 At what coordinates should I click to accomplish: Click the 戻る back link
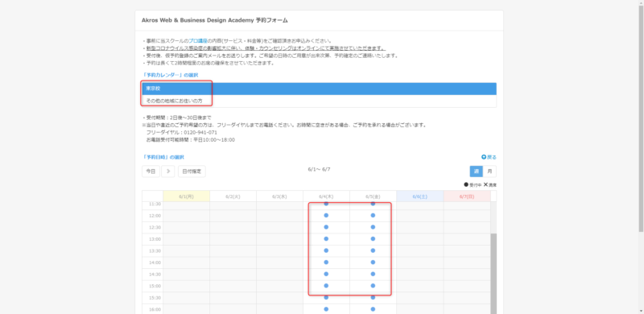489,157
